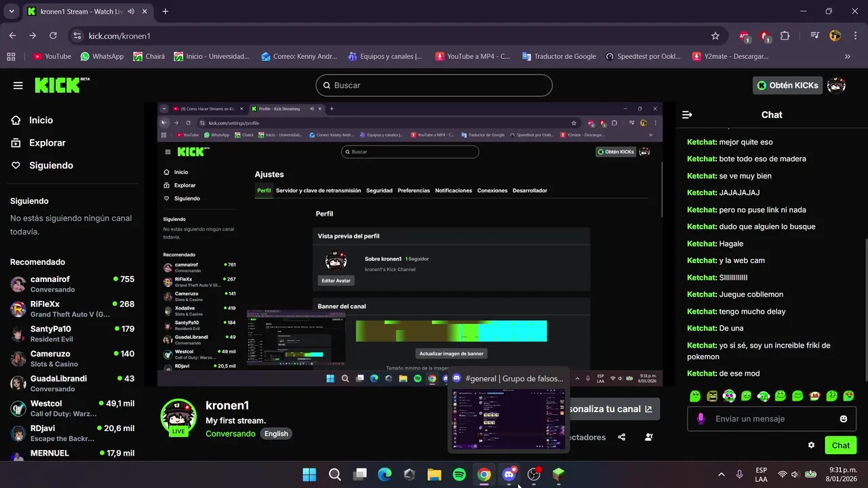This screenshot has height=488, width=868.
Task: Open the YouTube bookmark
Action: (52, 57)
